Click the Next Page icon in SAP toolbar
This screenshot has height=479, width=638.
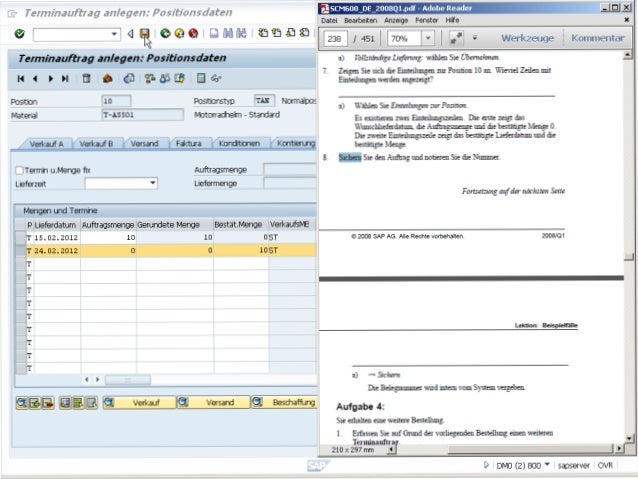pyautogui.click(x=291, y=33)
